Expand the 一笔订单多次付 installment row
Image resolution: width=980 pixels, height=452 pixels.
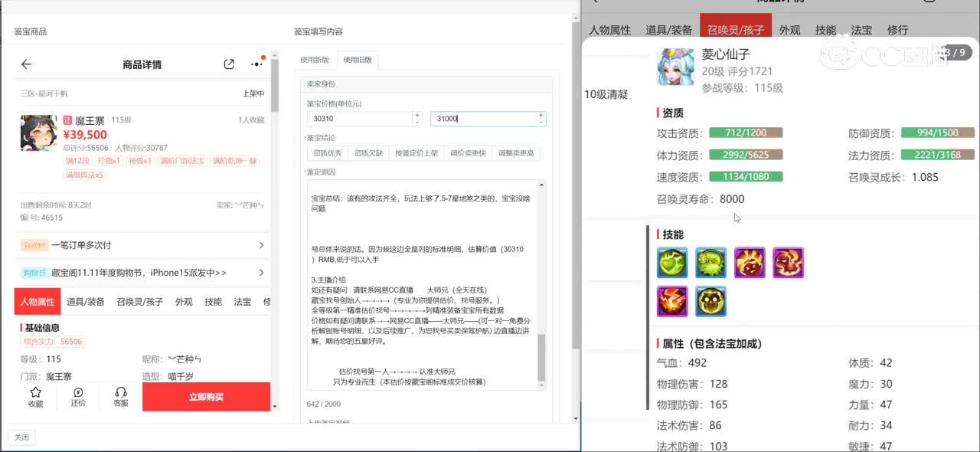[x=142, y=245]
